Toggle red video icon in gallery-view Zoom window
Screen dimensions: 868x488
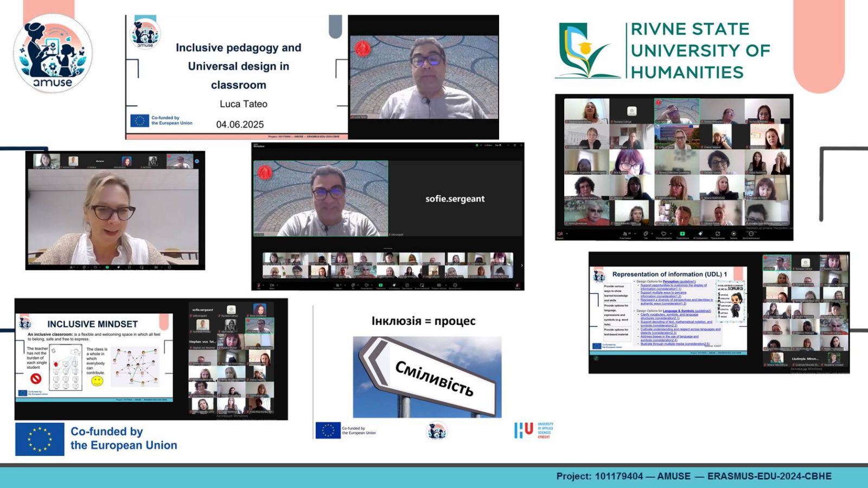(559, 234)
